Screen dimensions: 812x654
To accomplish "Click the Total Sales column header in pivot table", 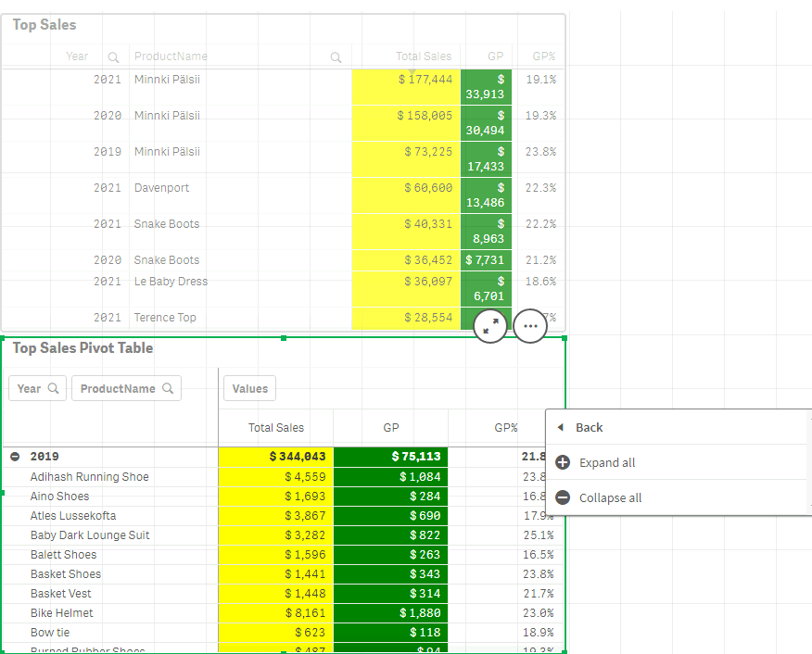I will (x=274, y=427).
